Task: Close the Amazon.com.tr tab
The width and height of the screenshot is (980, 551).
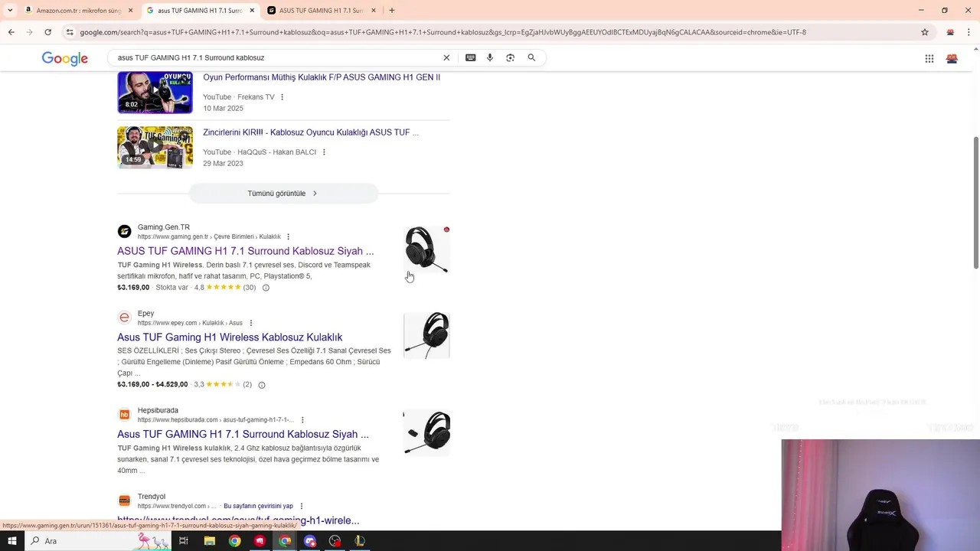Action: [130, 11]
